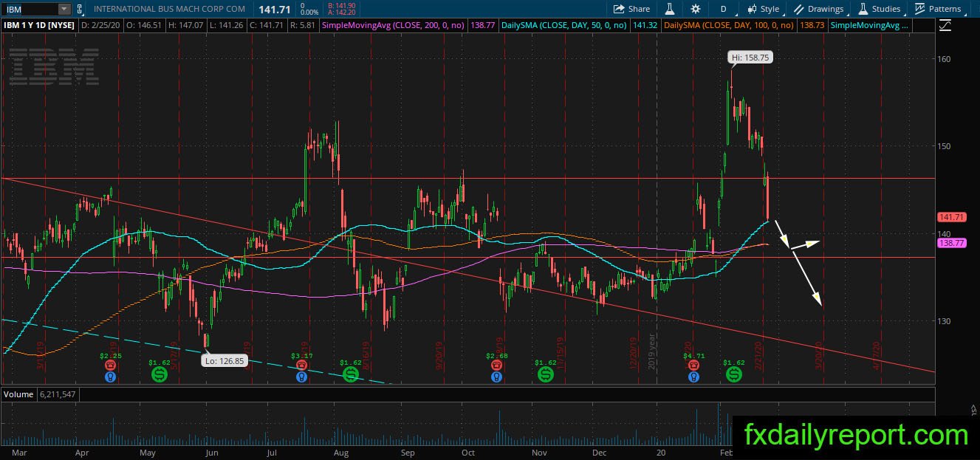This screenshot has width=980, height=460.
Task: Click the Hi: 158.75 price bubble
Action: 751,57
